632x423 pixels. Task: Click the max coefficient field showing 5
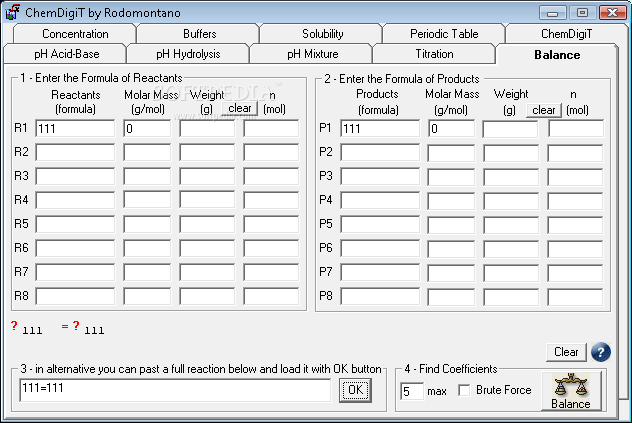(412, 391)
